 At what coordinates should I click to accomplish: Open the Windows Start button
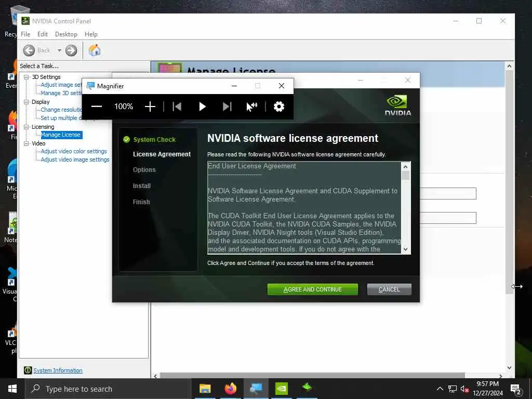coord(12,389)
